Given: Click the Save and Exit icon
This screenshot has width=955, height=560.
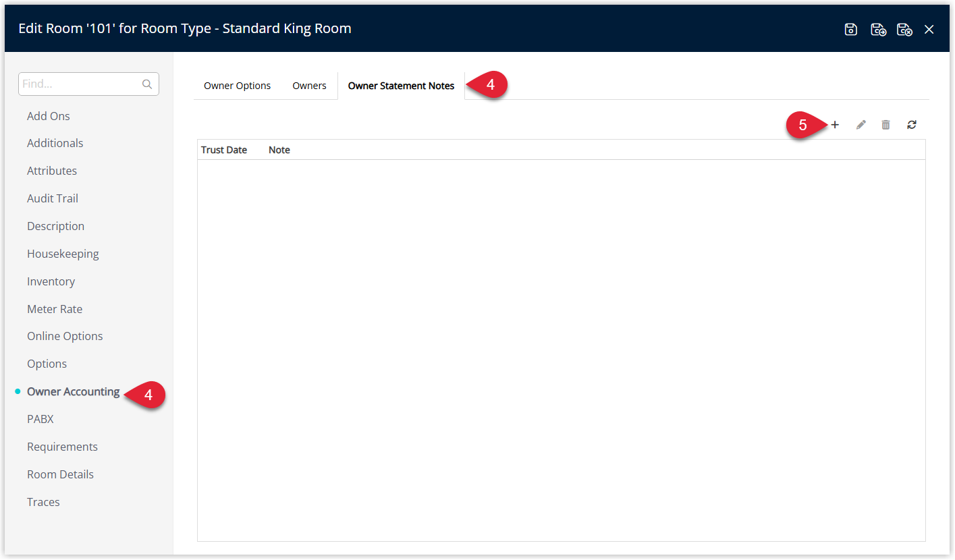Looking at the screenshot, I should (904, 29).
